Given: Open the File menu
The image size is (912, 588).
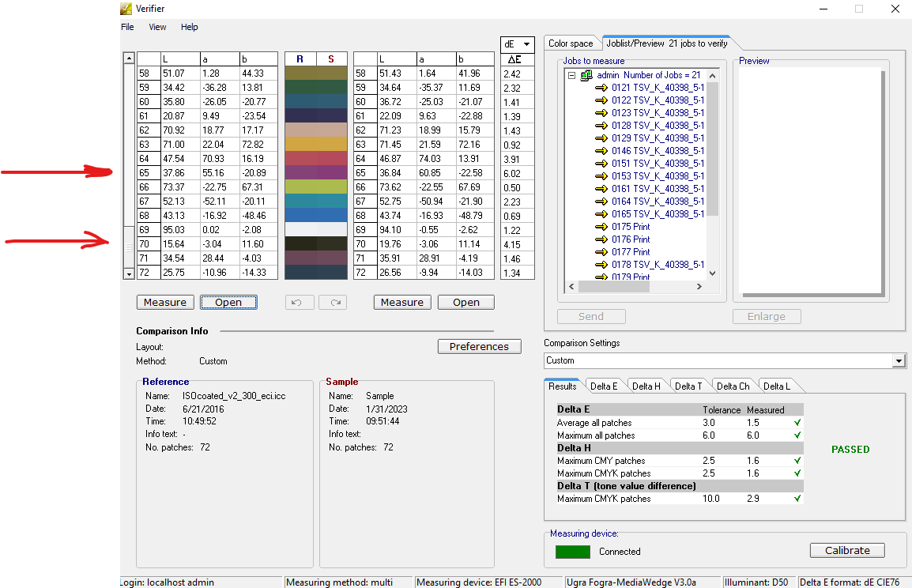Looking at the screenshot, I should (x=127, y=27).
